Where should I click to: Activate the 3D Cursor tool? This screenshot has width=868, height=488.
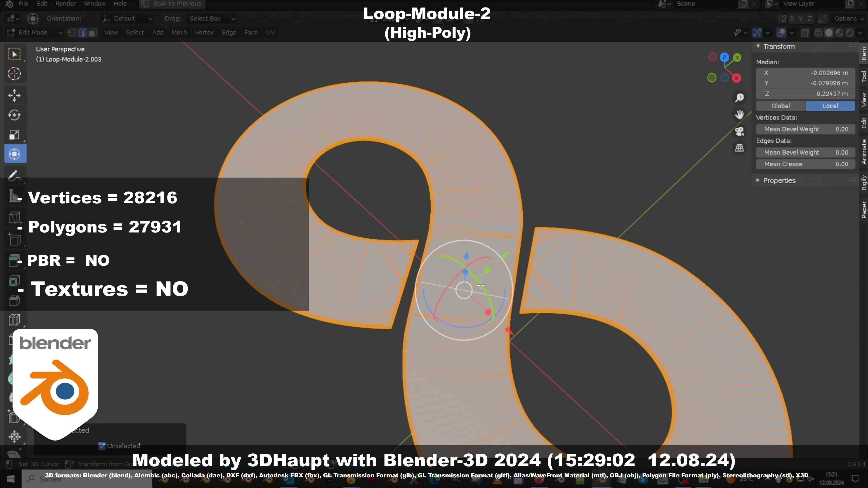tap(14, 74)
